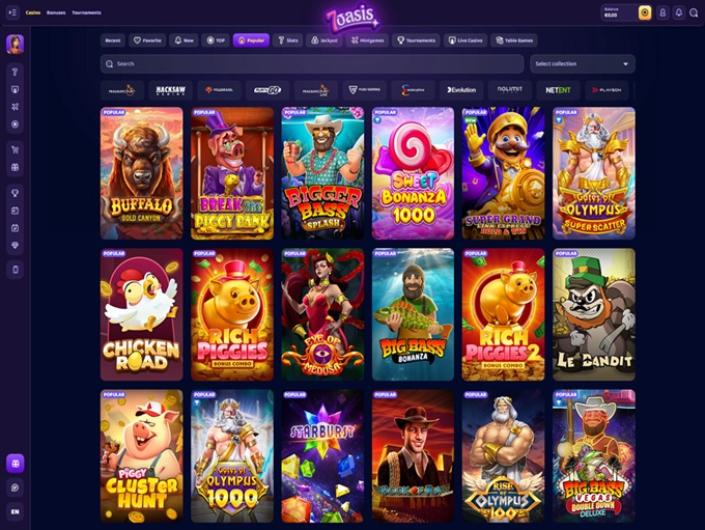Collapse the sidebar with the top-left toggle icon
Screen dimensions: 705x530
(13, 13)
